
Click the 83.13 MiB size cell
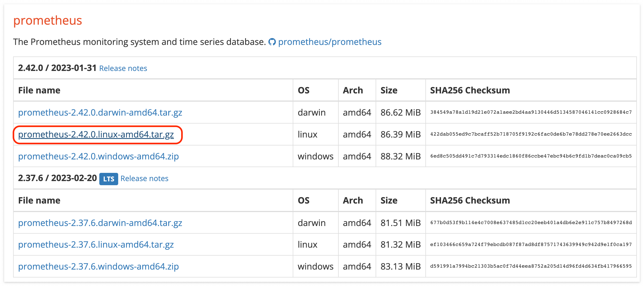pos(401,266)
